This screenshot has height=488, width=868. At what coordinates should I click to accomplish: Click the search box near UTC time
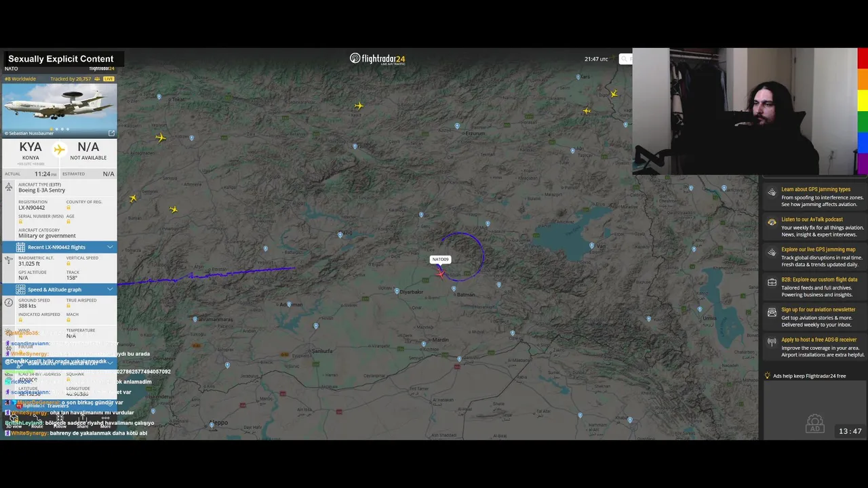click(x=625, y=59)
